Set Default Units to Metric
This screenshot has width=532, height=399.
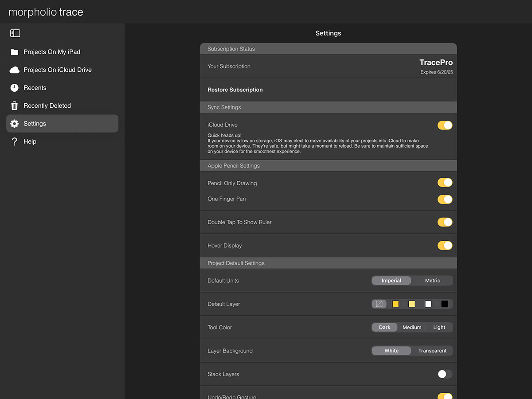(x=432, y=281)
